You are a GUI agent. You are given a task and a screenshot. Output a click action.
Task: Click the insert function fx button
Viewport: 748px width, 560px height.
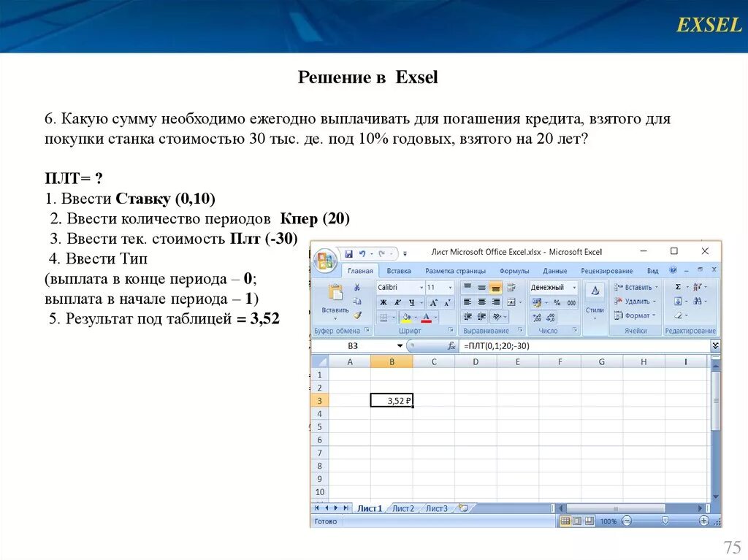pyautogui.click(x=451, y=346)
